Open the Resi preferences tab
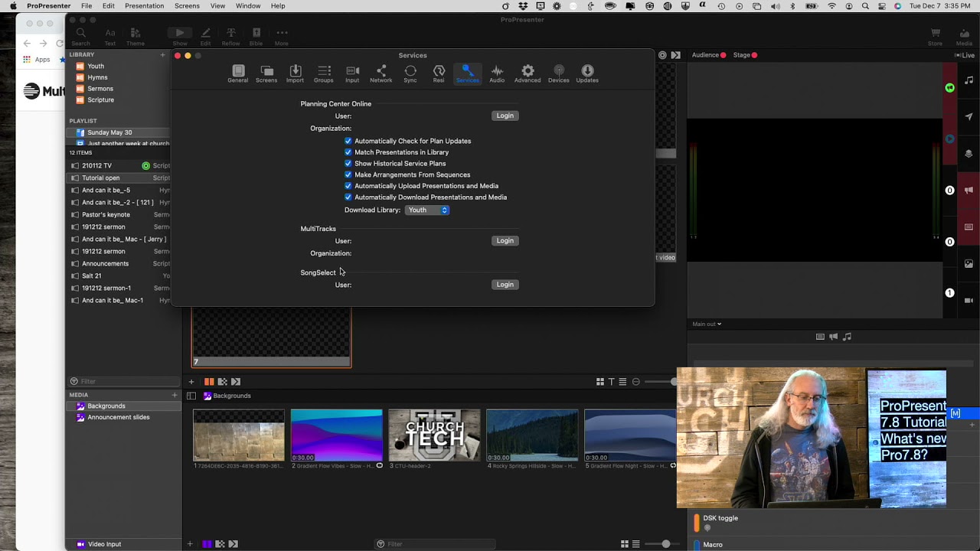This screenshot has width=980, height=551. point(439,73)
